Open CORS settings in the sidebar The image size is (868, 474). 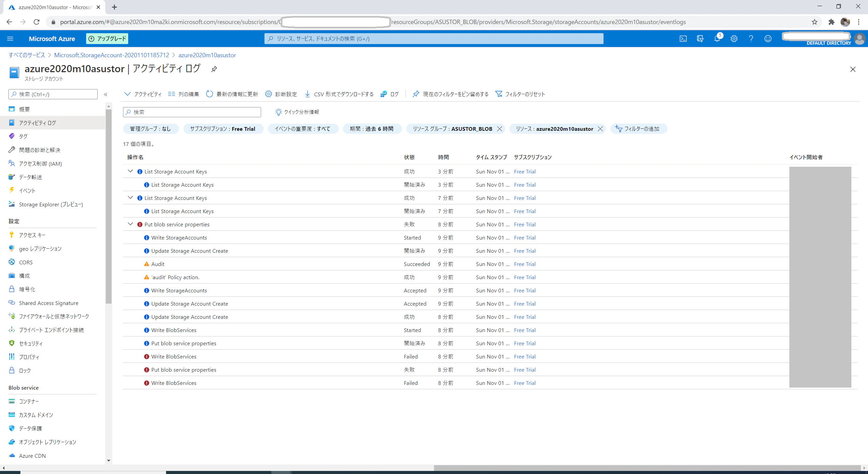click(26, 262)
